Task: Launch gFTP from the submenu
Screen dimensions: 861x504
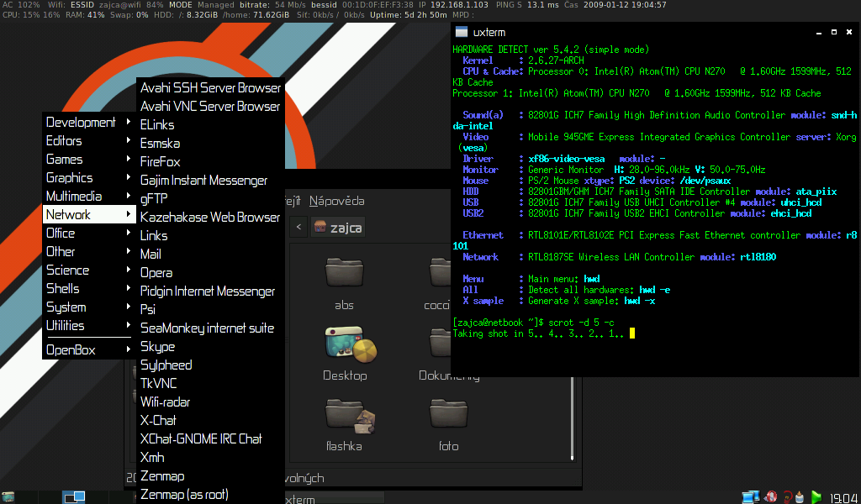Action: pyautogui.click(x=210, y=198)
